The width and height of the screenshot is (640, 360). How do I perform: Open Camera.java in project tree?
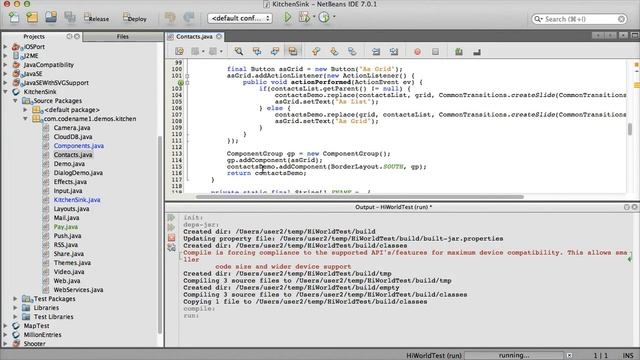pos(72,128)
